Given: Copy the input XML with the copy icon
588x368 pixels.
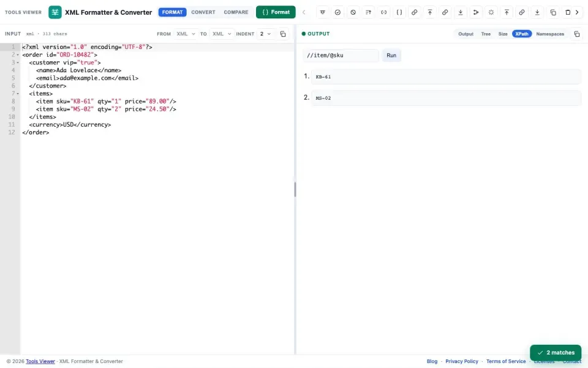Looking at the screenshot, I should click(283, 34).
